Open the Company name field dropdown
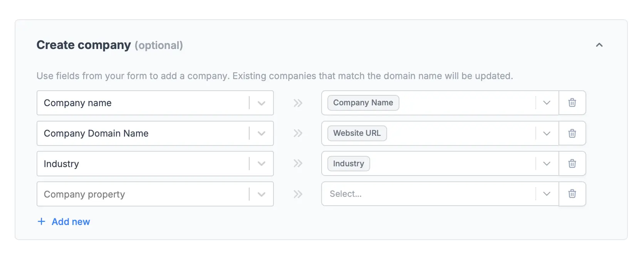This screenshot has height=257, width=644. (x=262, y=103)
